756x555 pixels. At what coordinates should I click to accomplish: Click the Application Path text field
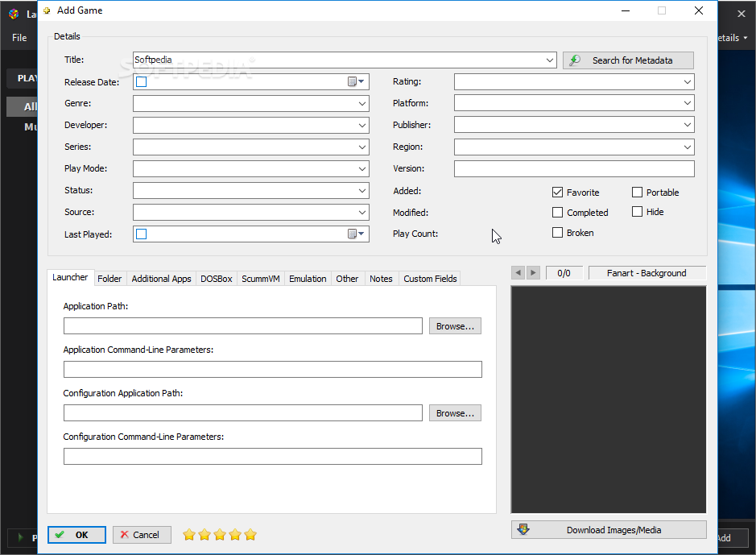pyautogui.click(x=243, y=326)
